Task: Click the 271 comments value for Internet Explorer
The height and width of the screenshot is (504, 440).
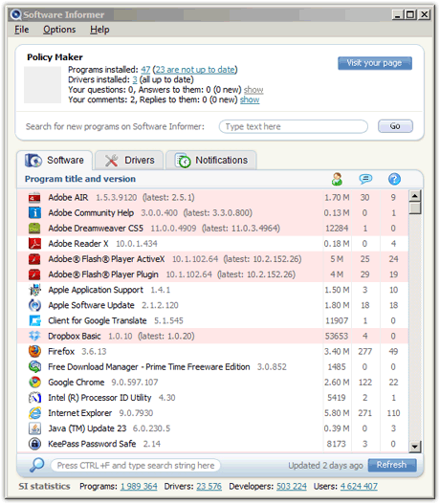Action: point(364,413)
